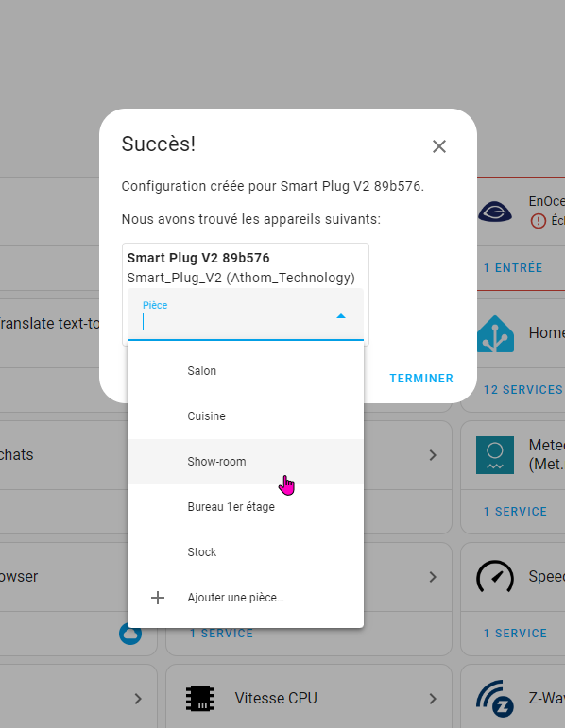Image resolution: width=565 pixels, height=728 pixels.
Task: Focus the Pièce text input field
Action: coord(236,321)
